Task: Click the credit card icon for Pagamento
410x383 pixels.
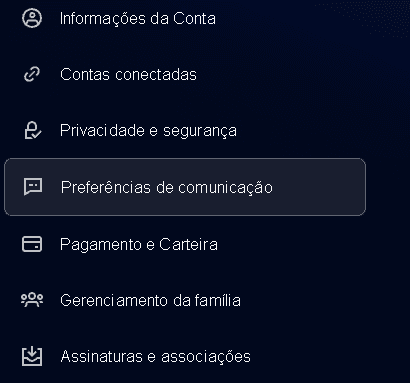Action: [32, 244]
